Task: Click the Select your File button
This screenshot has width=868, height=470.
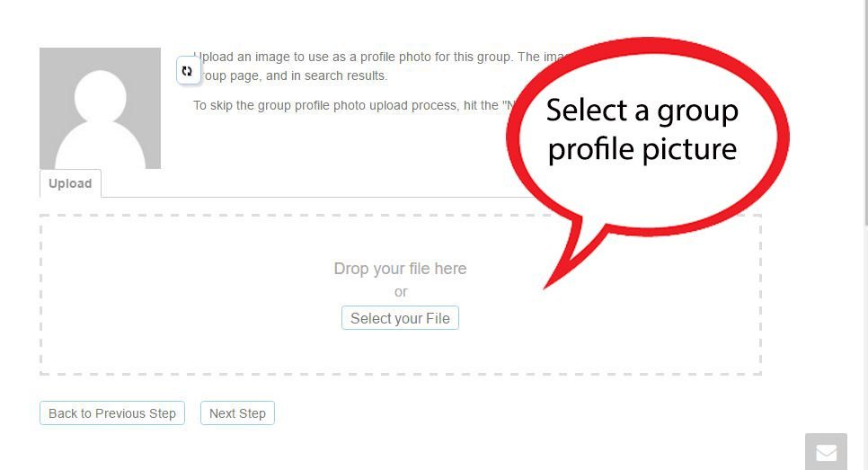Action: click(x=400, y=318)
